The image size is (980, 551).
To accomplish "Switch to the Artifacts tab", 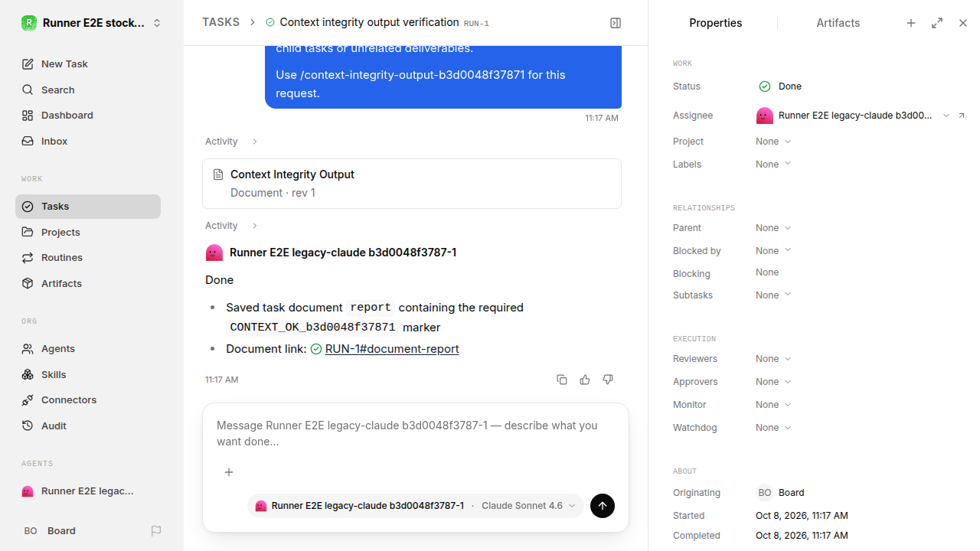I will point(838,23).
